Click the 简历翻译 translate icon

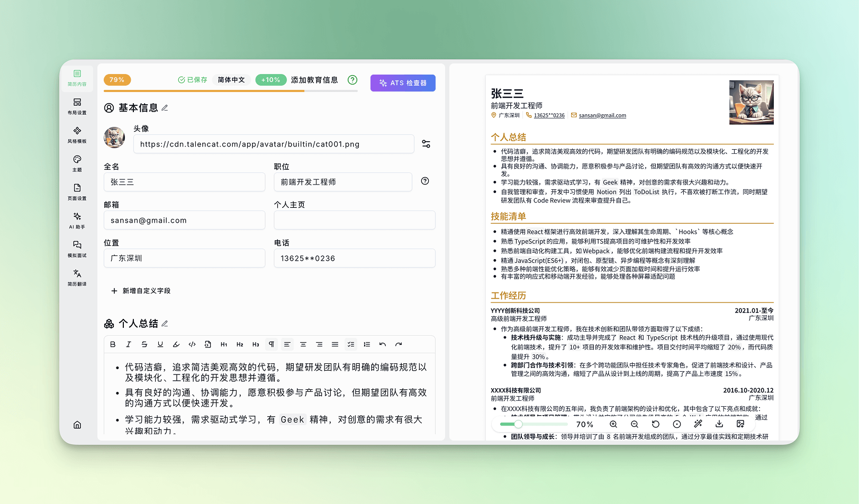pyautogui.click(x=77, y=277)
